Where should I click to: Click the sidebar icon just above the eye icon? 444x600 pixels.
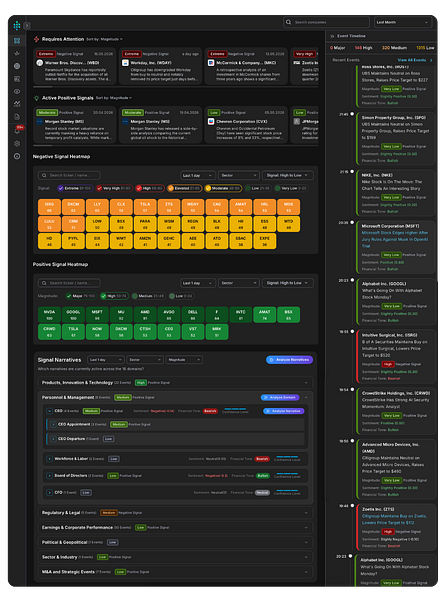[x=17, y=78]
